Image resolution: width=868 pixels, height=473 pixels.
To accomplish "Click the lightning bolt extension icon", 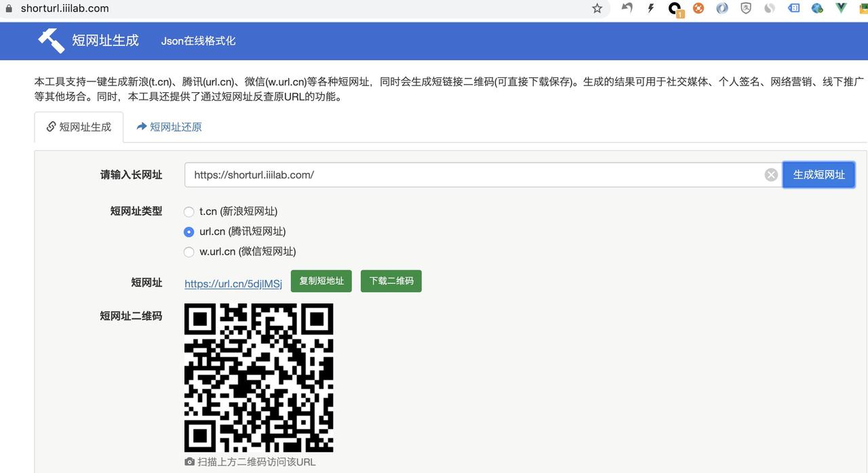I will 651,8.
